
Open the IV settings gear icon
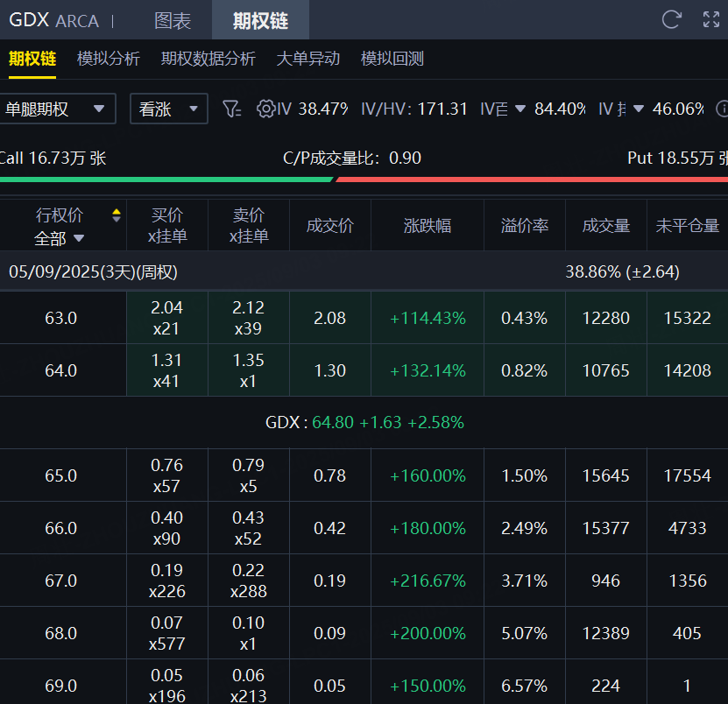pos(265,109)
